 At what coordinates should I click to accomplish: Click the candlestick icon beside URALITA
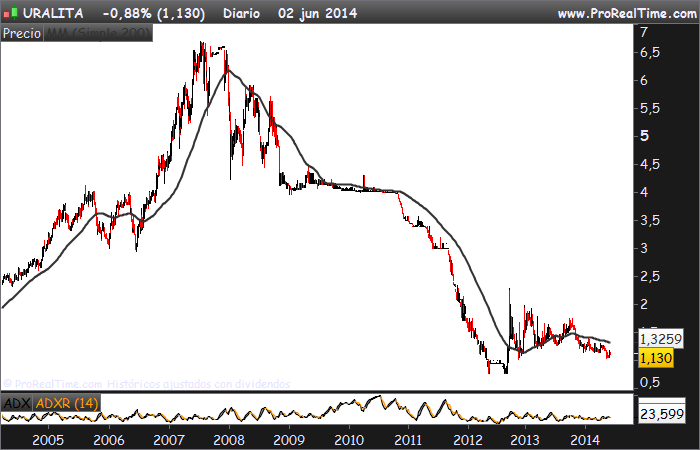pyautogui.click(x=10, y=13)
